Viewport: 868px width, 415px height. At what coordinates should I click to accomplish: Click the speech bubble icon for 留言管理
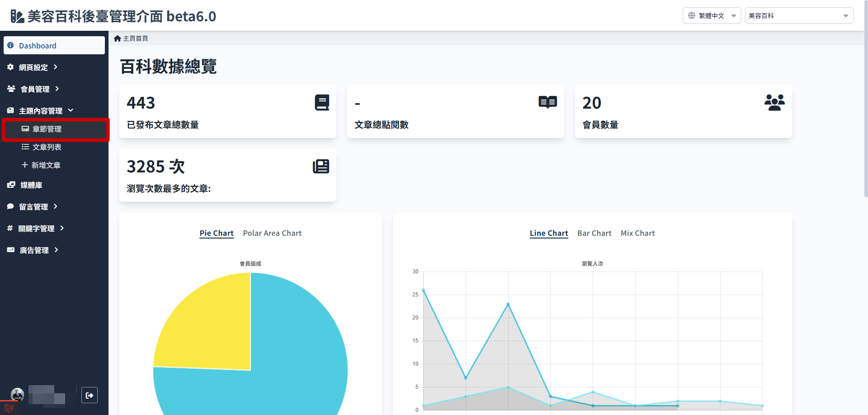[10, 206]
